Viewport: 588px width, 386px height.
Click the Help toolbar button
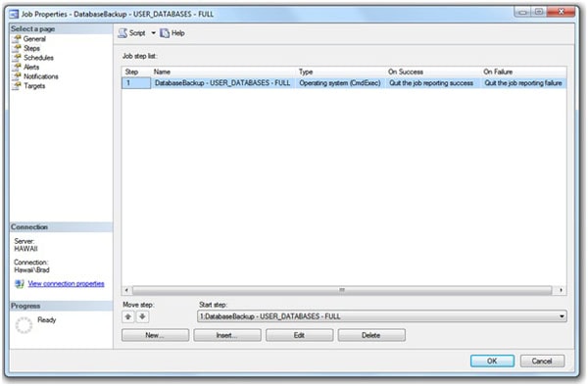click(172, 33)
